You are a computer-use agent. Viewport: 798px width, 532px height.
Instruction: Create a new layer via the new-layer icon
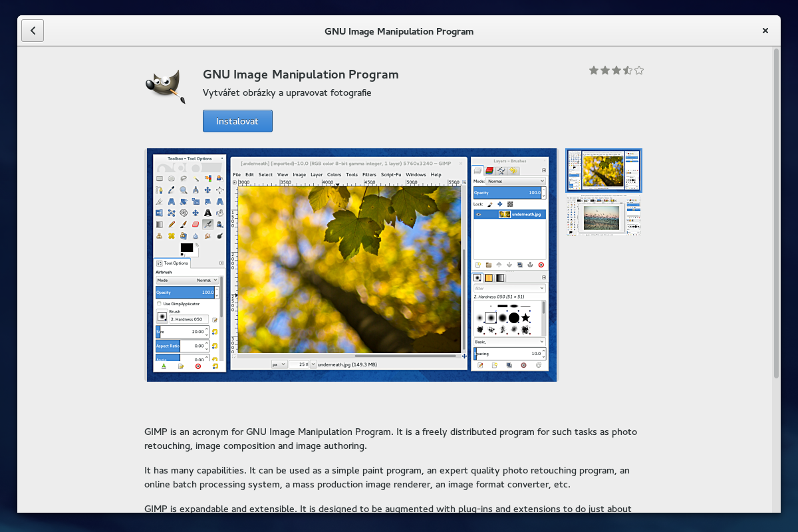pos(478,265)
